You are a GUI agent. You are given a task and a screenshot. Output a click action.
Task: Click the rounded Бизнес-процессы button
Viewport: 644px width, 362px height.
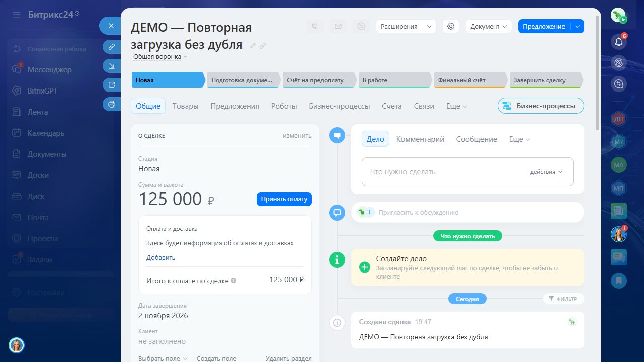[541, 106]
